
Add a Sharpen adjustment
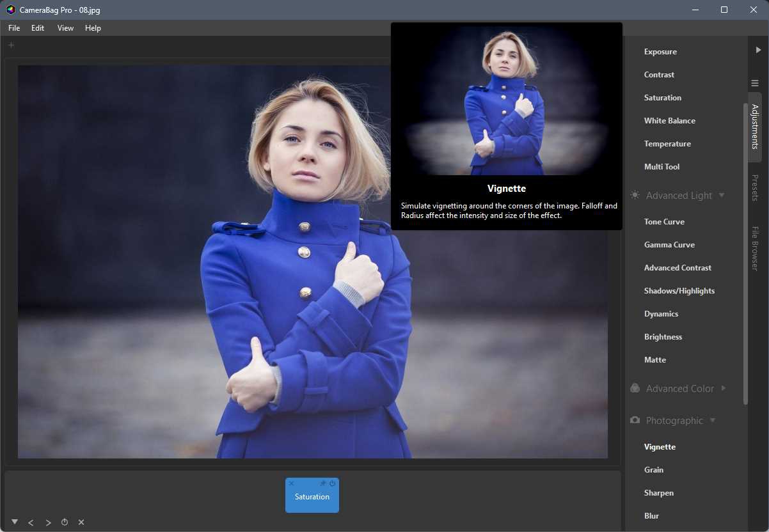point(658,493)
